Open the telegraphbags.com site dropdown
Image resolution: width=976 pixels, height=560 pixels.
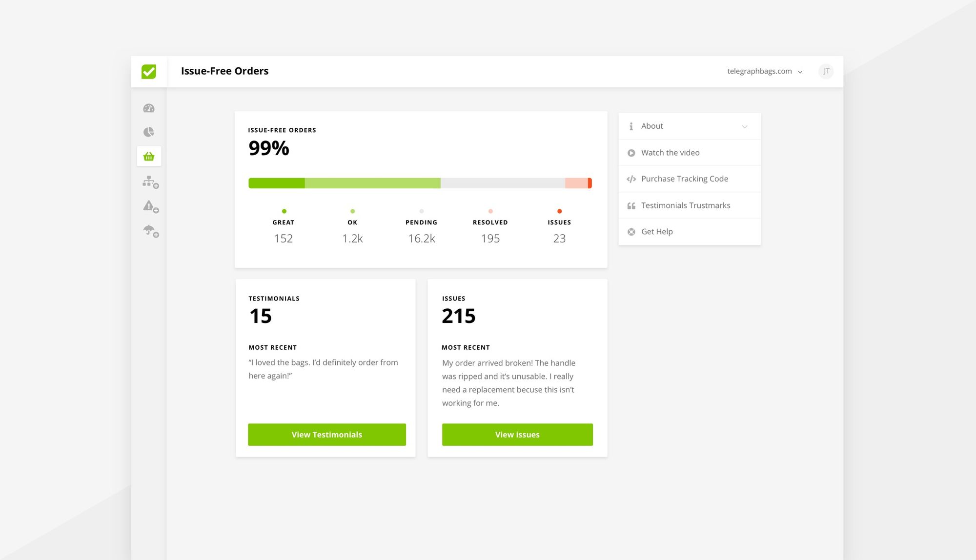coord(764,71)
